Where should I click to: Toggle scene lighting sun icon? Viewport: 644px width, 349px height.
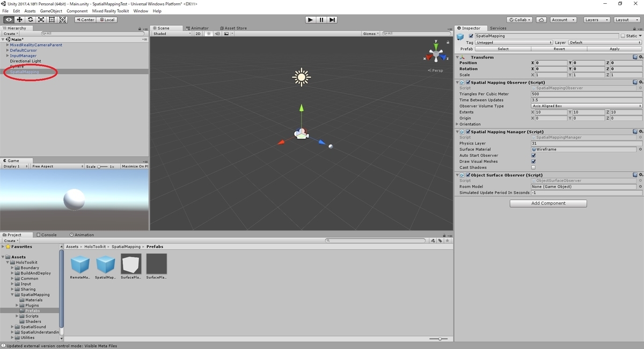pyautogui.click(x=209, y=33)
